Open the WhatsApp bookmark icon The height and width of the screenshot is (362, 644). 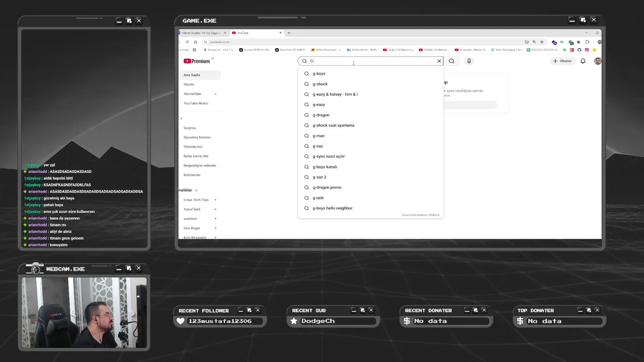(565, 50)
